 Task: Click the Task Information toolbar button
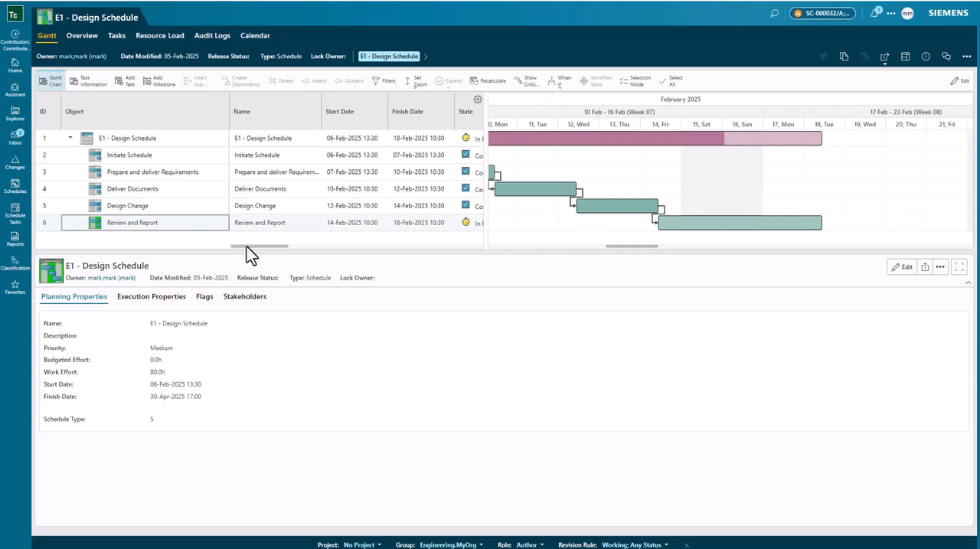tap(88, 80)
